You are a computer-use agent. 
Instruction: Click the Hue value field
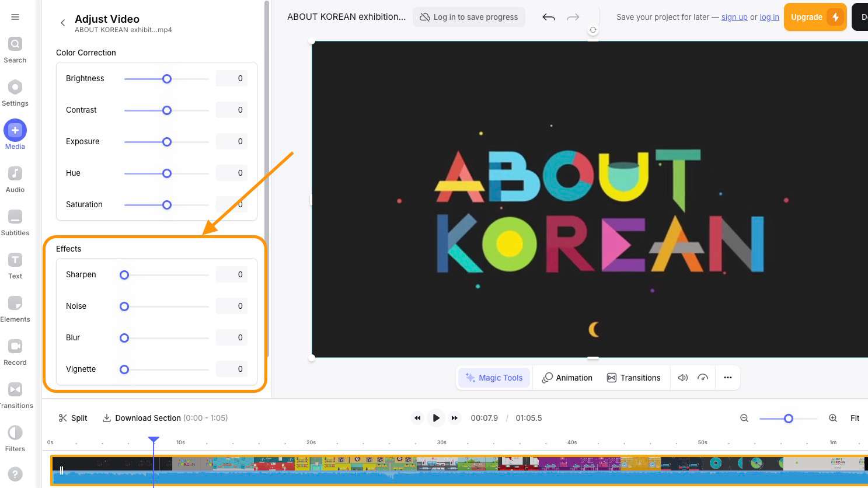[232, 173]
